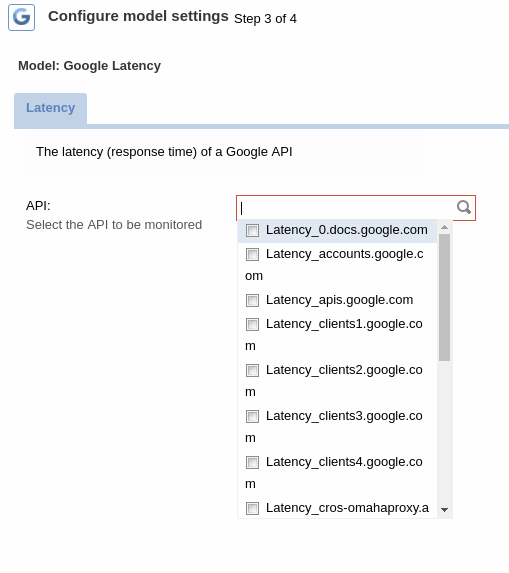Screen dimensions: 509x573
Task: Select Latency_clients1.google.com checkbox
Action: pyautogui.click(x=252, y=325)
